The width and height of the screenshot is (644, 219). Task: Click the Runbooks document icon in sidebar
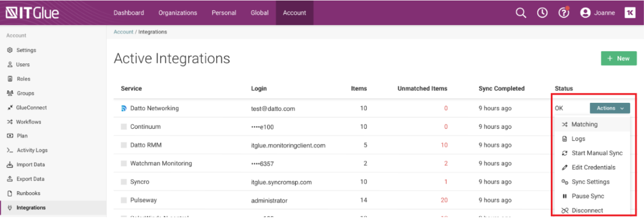pos(10,193)
